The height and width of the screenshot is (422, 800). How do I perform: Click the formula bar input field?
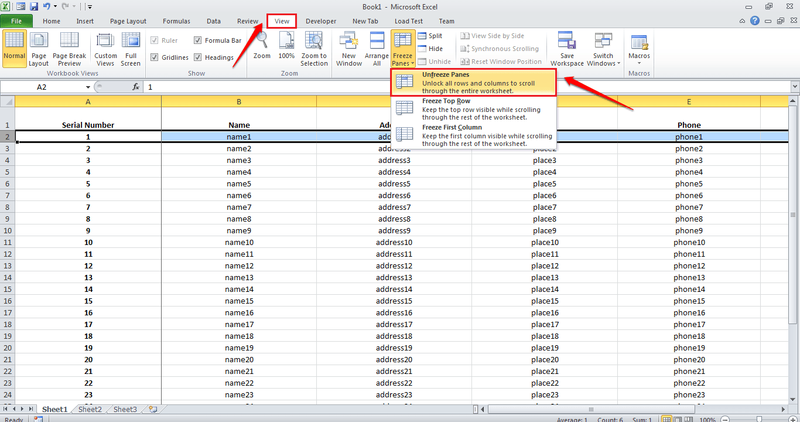click(467, 87)
